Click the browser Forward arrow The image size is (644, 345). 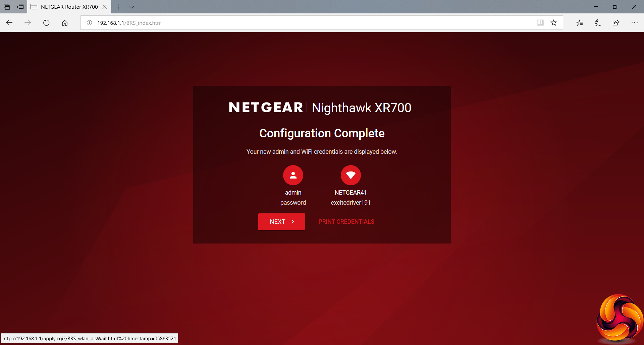pos(28,23)
